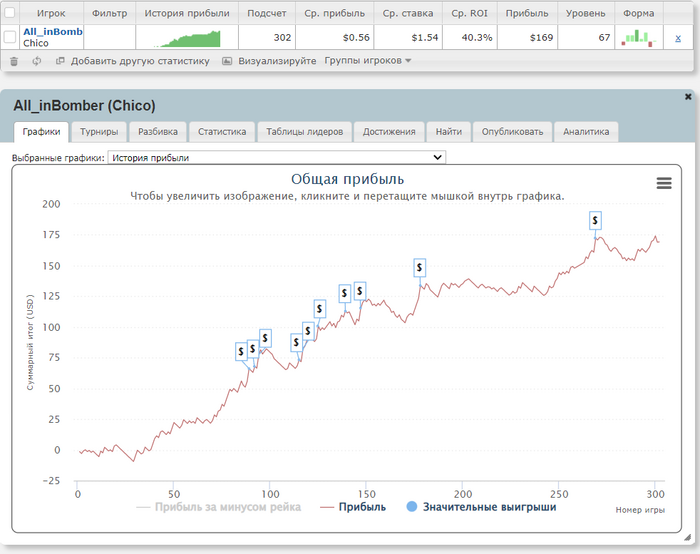This screenshot has height=554, width=700.
Task: Click the panel resize grip in corner
Action: tap(688, 537)
